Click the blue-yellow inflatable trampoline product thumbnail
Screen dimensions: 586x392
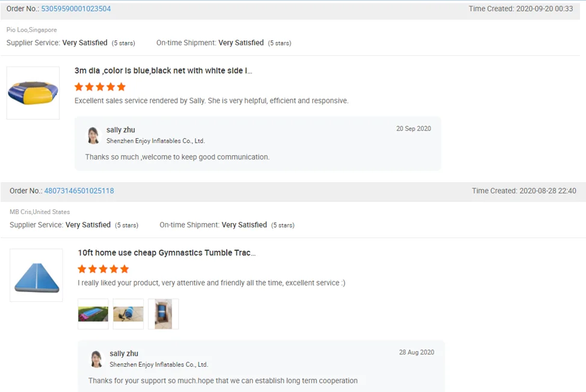coord(33,93)
